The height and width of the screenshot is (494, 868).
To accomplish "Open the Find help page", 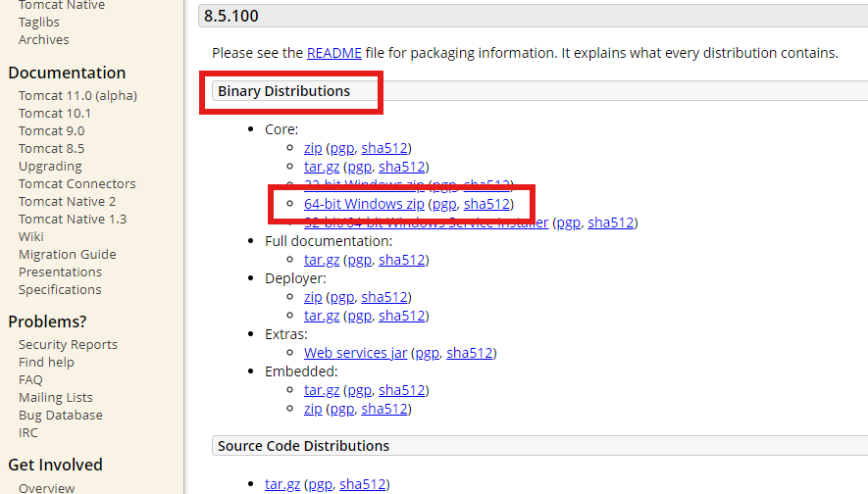I will (46, 363).
